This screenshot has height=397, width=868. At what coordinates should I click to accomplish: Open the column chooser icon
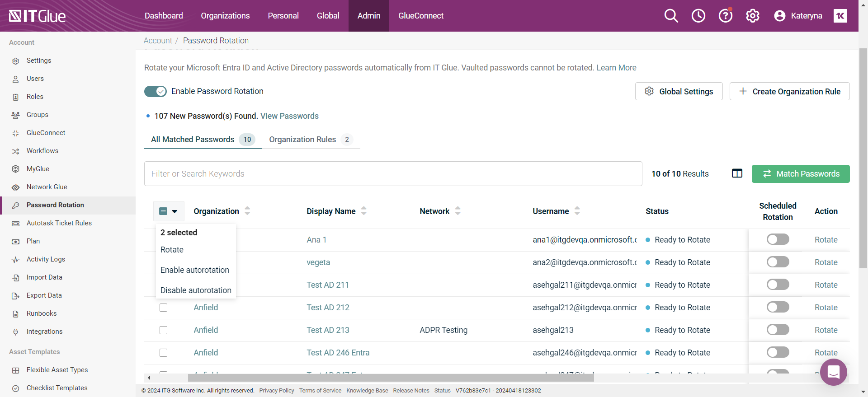(x=737, y=173)
